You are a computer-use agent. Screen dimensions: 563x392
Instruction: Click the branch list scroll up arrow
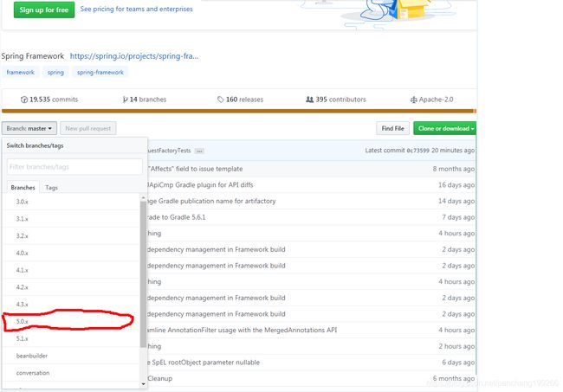click(143, 197)
